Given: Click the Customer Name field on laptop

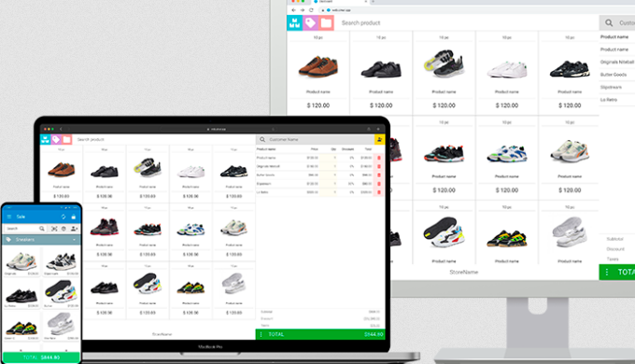Looking at the screenshot, I should click(x=320, y=139).
